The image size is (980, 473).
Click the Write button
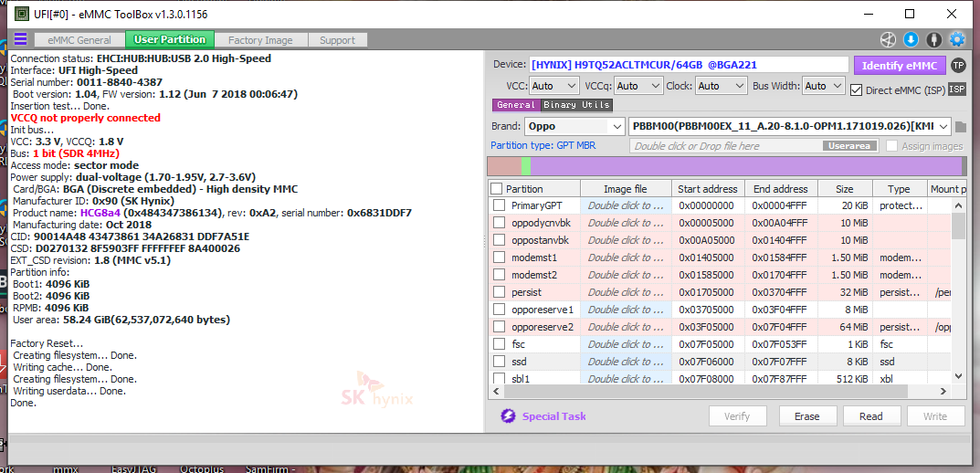tap(935, 416)
